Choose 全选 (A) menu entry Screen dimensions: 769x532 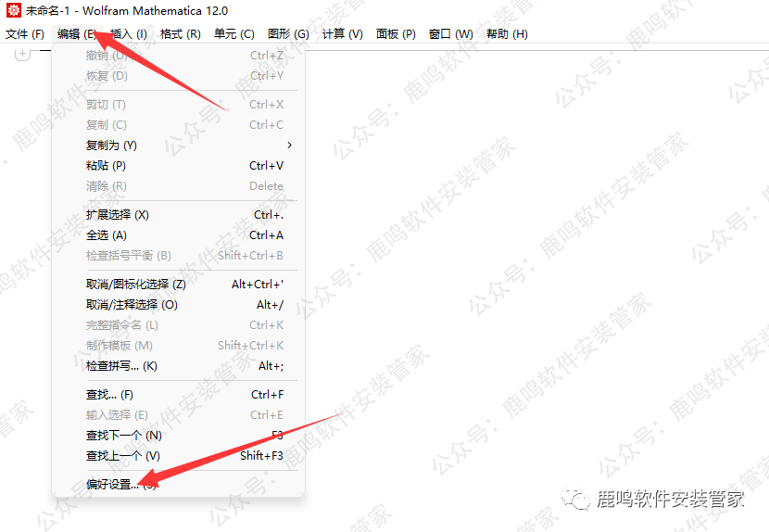pyautogui.click(x=179, y=235)
